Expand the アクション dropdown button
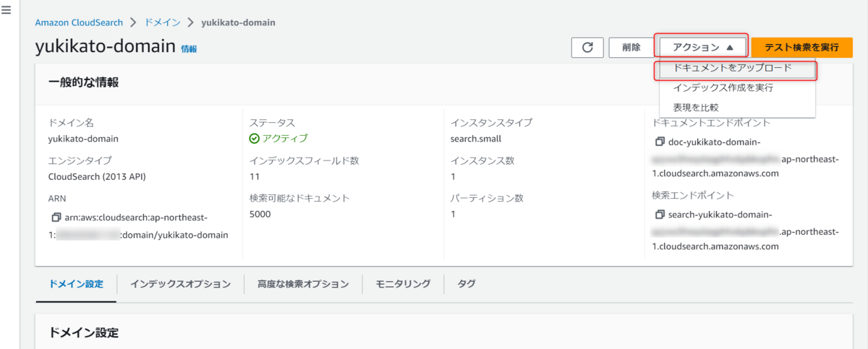The image size is (868, 349). click(702, 47)
